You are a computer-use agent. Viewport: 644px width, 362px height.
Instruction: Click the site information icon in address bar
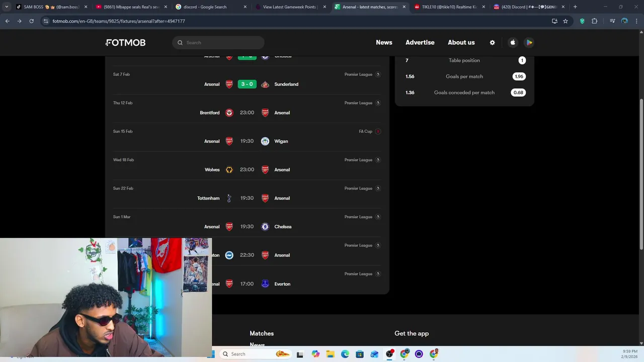(46, 21)
